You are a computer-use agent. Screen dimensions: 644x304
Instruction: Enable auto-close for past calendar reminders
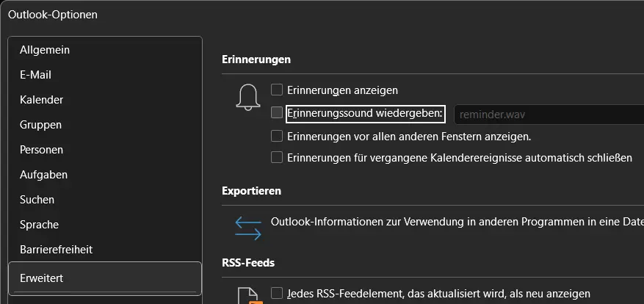tap(277, 157)
